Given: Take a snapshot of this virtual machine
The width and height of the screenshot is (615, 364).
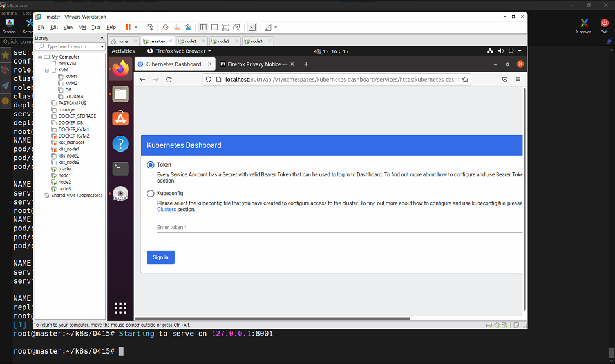Looking at the screenshot, I should click(166, 28).
